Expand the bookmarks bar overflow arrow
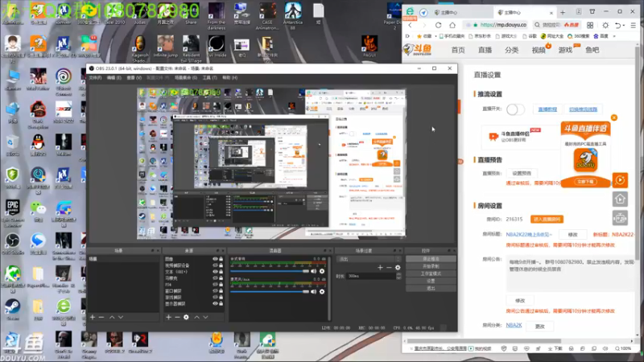The image size is (644, 362). [614, 36]
